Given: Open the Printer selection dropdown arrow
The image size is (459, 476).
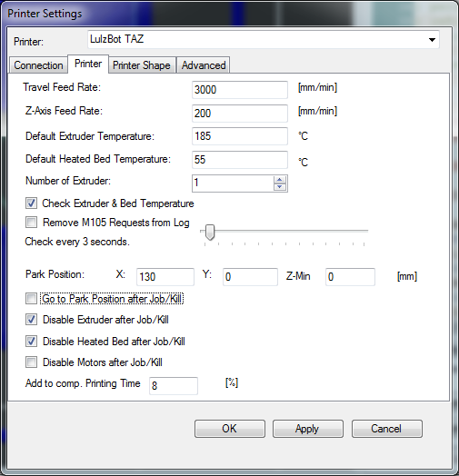Looking at the screenshot, I should point(432,40).
